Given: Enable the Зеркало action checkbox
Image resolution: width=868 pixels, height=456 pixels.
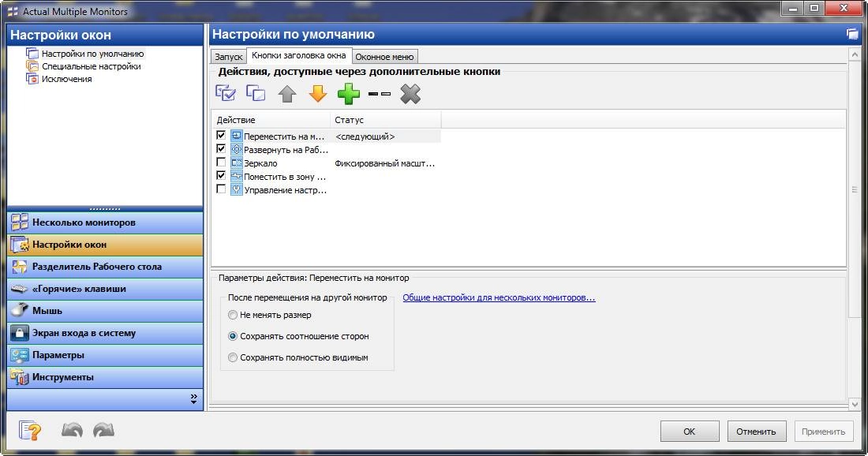Looking at the screenshot, I should (x=221, y=163).
